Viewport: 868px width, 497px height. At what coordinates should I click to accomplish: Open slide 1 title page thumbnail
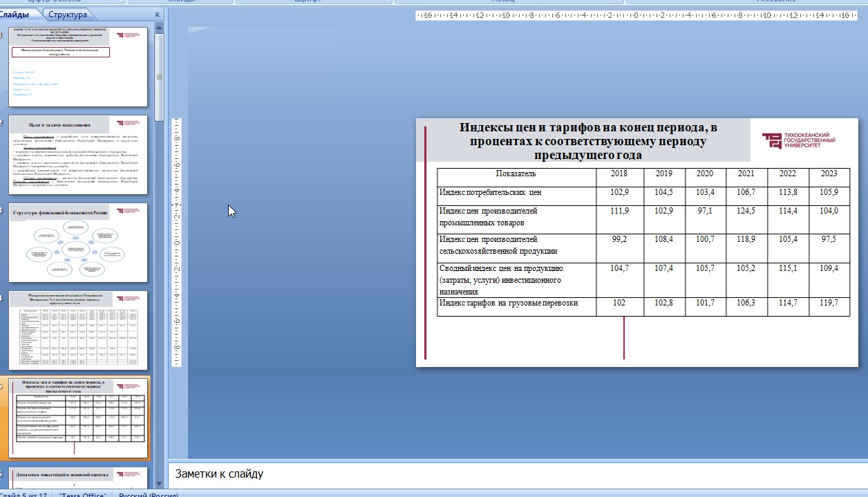pyautogui.click(x=78, y=67)
